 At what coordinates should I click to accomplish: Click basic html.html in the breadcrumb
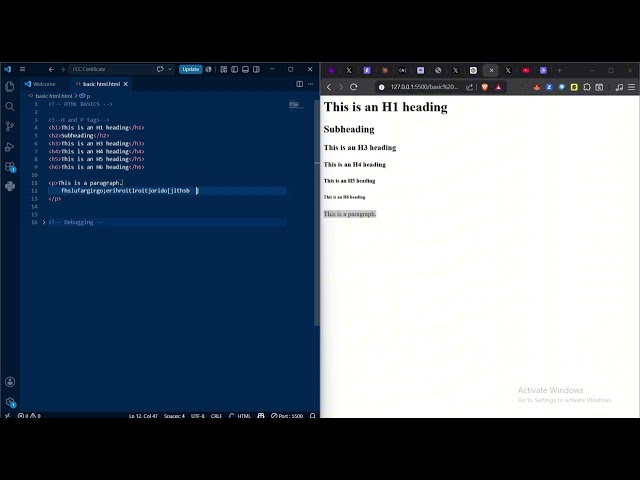(53, 96)
